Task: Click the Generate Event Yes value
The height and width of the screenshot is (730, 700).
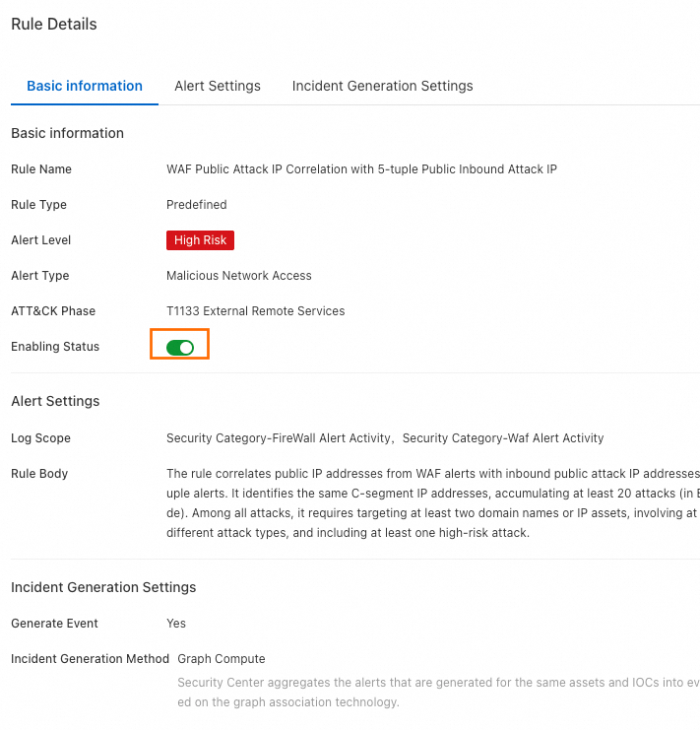Action: pyautogui.click(x=176, y=624)
